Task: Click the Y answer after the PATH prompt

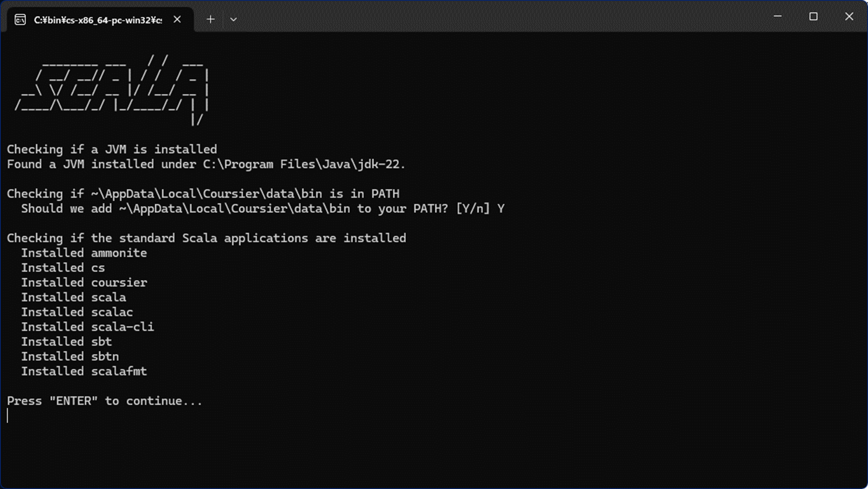Action: [501, 208]
